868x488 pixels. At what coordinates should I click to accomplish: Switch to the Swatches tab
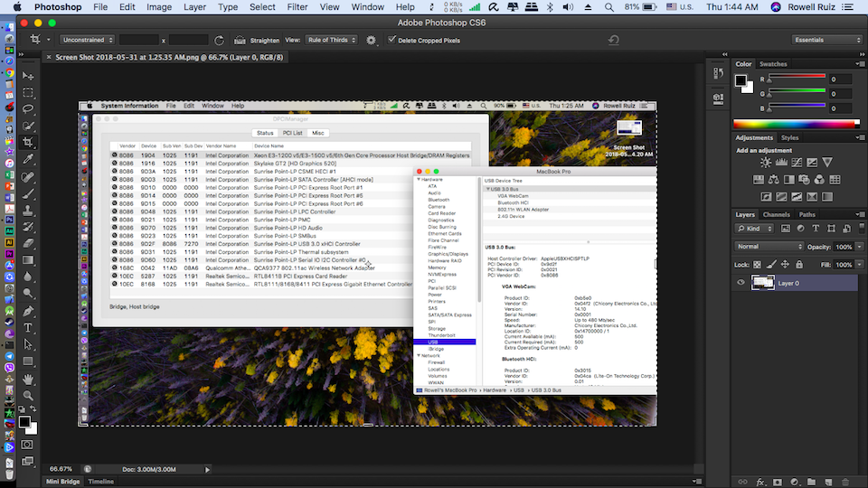(773, 63)
